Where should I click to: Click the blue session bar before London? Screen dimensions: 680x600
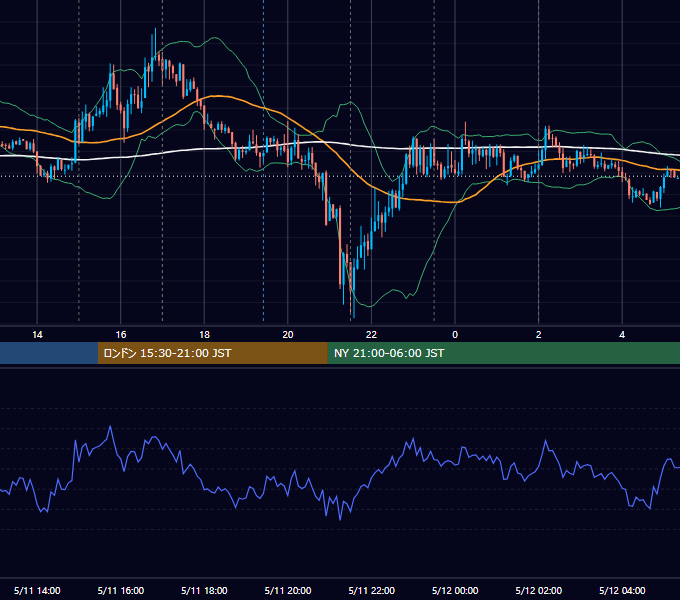(x=49, y=353)
